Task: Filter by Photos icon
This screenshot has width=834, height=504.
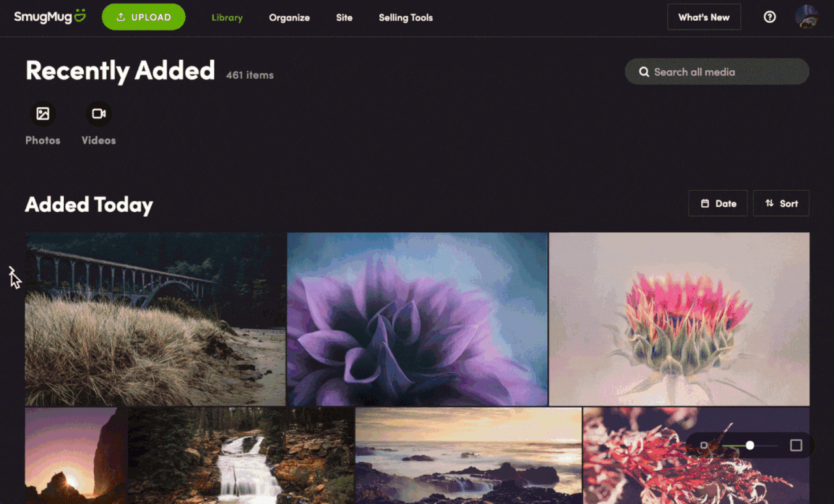Action: 43,114
